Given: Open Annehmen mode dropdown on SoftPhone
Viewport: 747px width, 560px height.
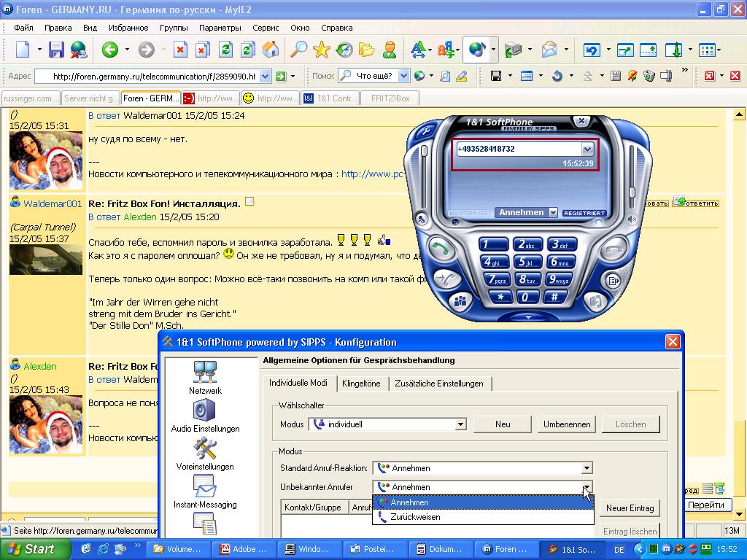Looking at the screenshot, I should click(x=553, y=212).
